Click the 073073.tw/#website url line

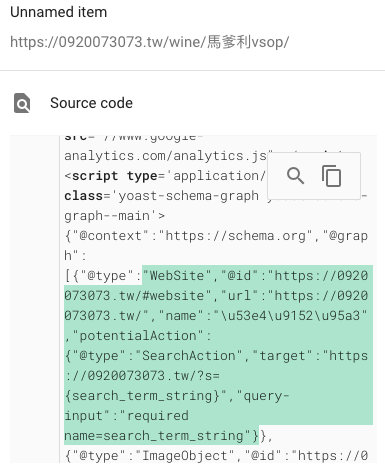click(x=216, y=296)
